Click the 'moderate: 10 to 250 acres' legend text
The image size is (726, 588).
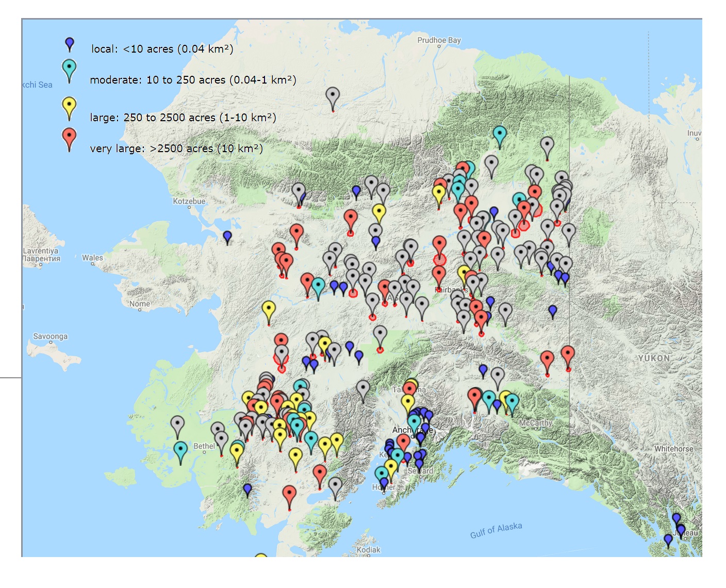point(193,80)
